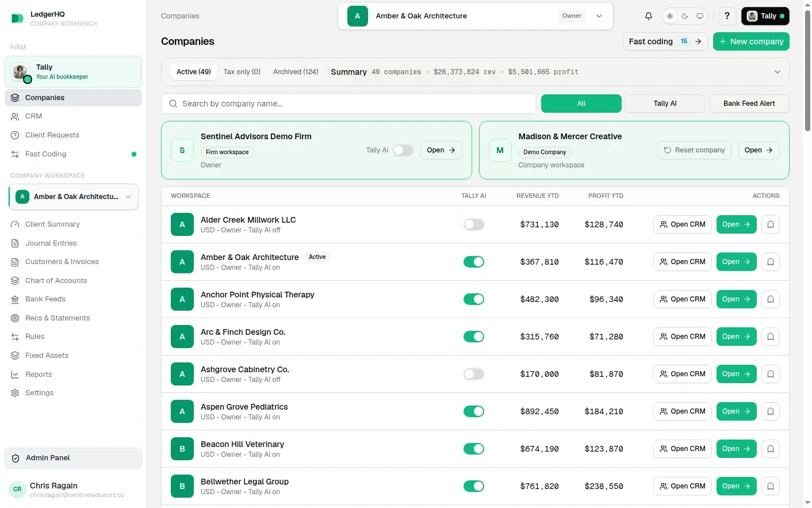Enable Tally AI for Ashgrove Cabinetry
The image size is (812, 508).
click(x=474, y=374)
